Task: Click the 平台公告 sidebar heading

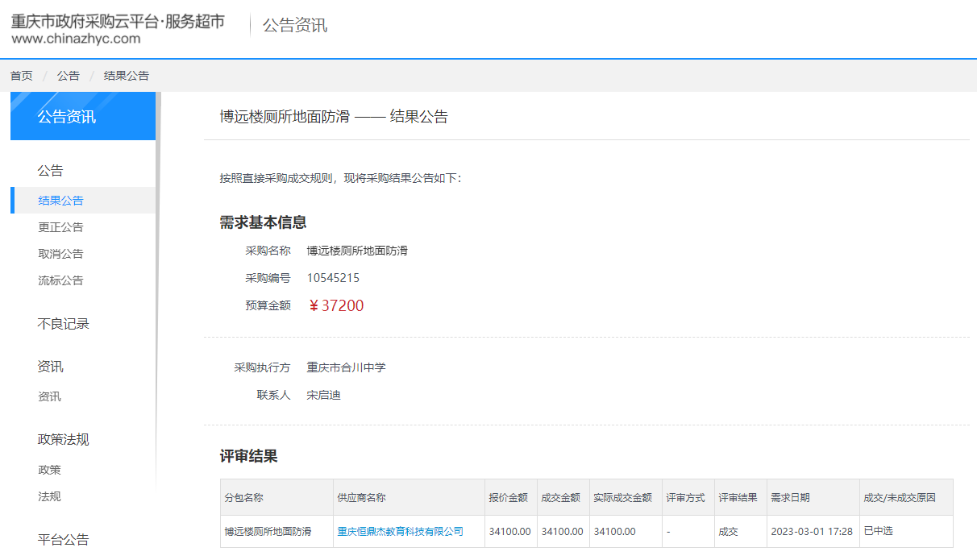Action: 64,540
